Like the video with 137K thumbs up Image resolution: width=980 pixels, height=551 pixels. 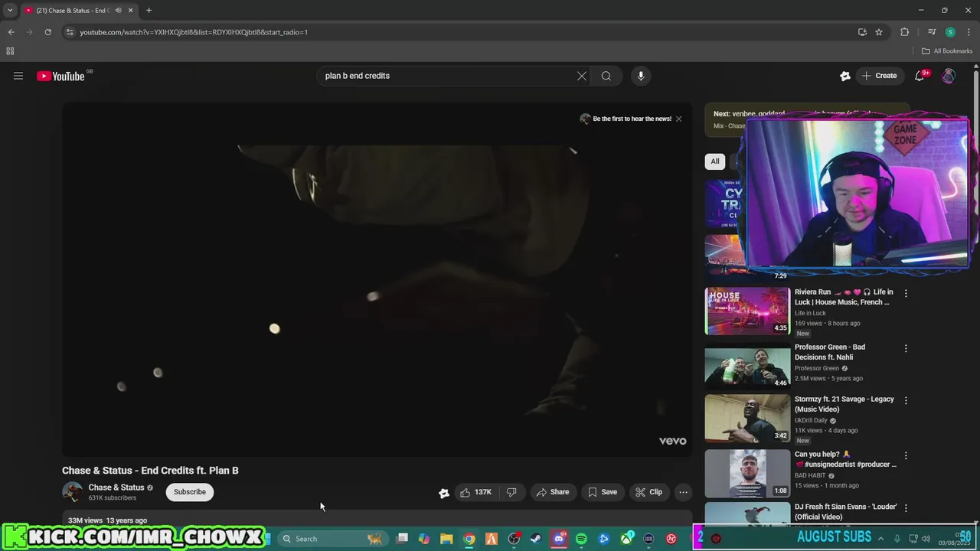pos(475,492)
